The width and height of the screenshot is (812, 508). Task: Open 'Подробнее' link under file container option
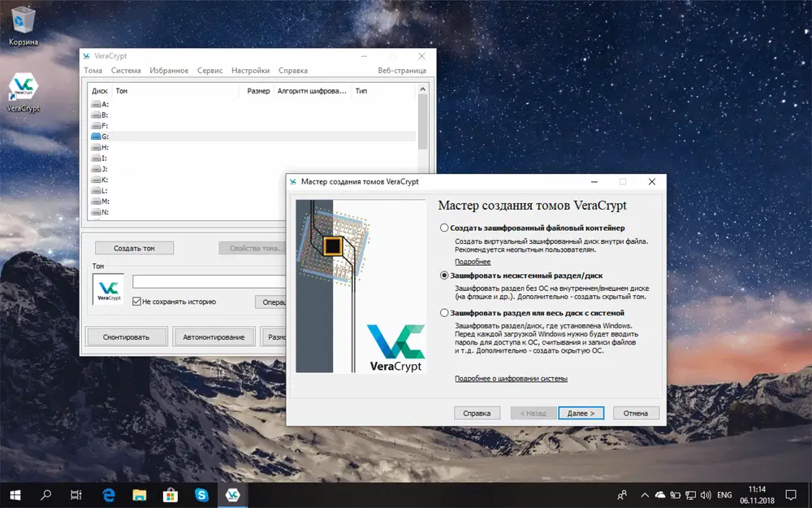click(473, 262)
